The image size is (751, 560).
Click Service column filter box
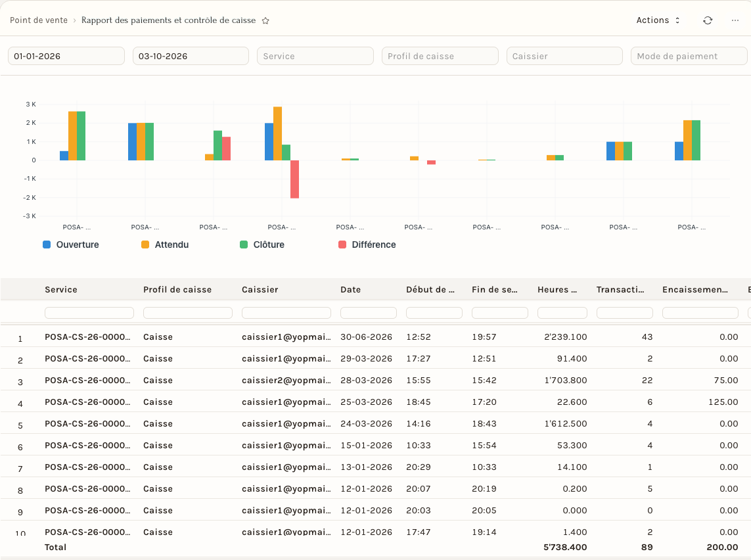coord(89,313)
